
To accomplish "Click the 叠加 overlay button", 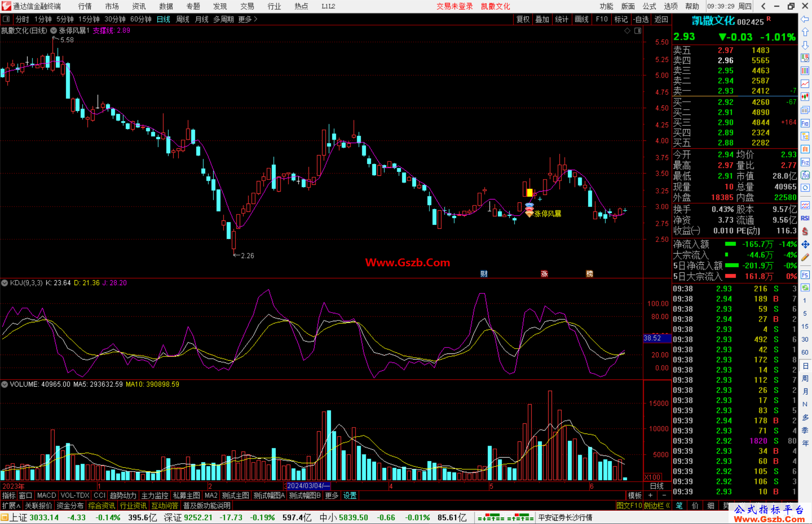I will 542,19.
